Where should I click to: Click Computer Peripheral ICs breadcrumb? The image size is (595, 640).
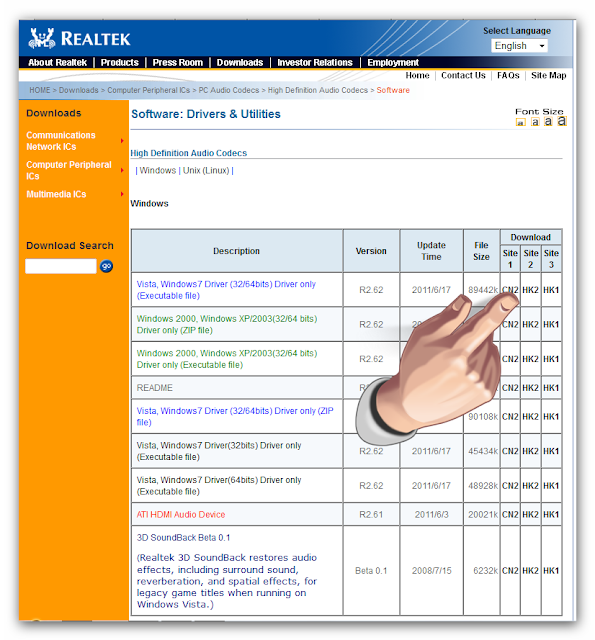coord(149,90)
